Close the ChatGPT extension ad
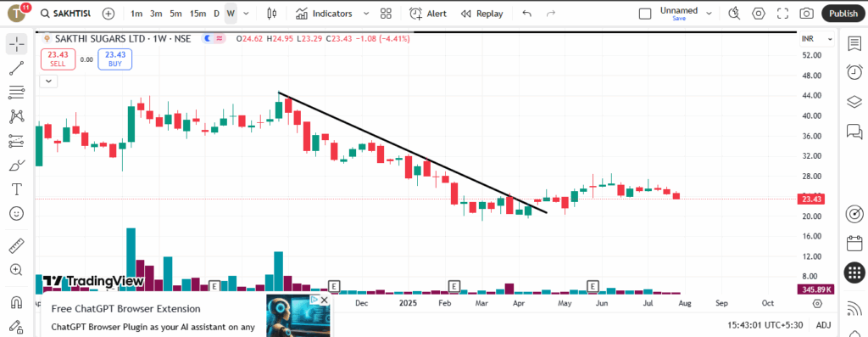 tap(325, 300)
